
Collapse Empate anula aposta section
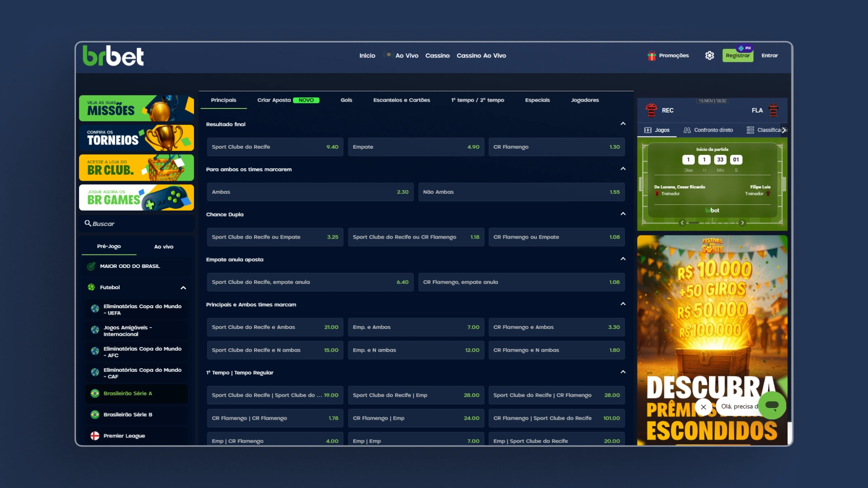tap(623, 259)
